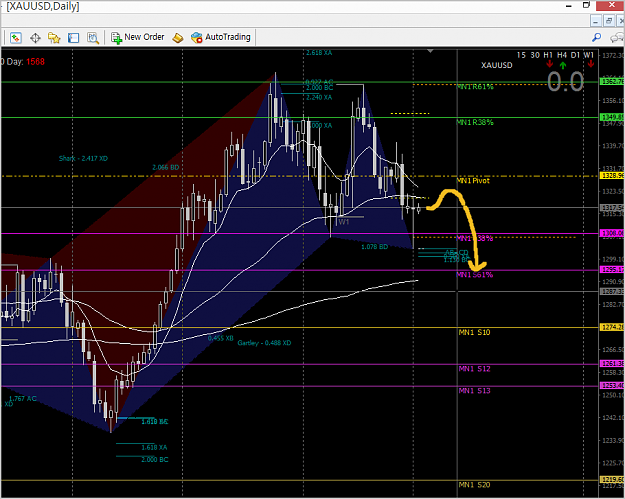Click the yellow 1328.96 pivot price tag
The image size is (625, 499).
coord(612,176)
